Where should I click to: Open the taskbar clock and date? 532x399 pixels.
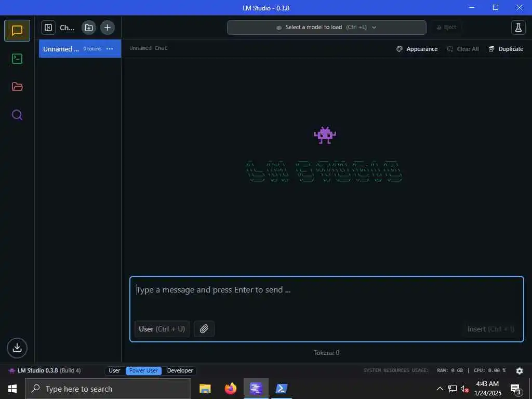click(487, 389)
